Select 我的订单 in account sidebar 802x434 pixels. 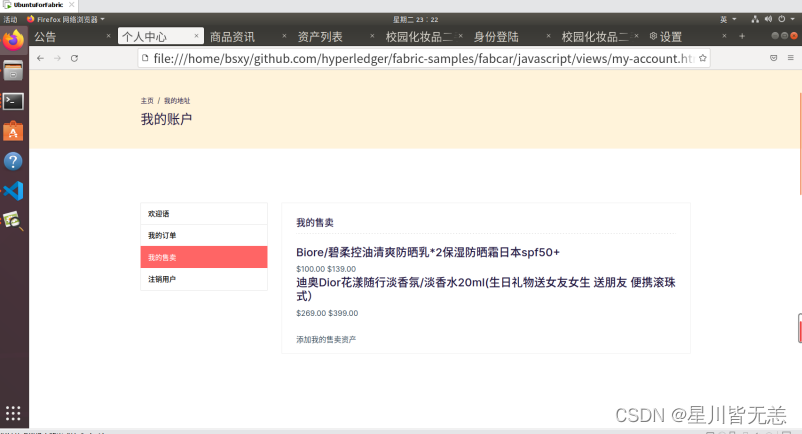pos(204,236)
